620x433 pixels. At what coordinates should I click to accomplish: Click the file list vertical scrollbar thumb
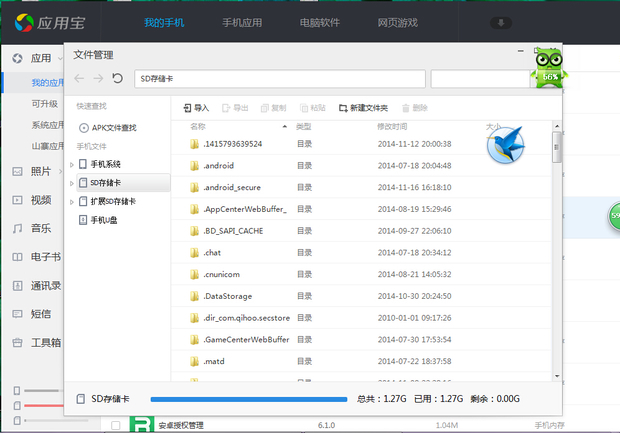click(557, 147)
